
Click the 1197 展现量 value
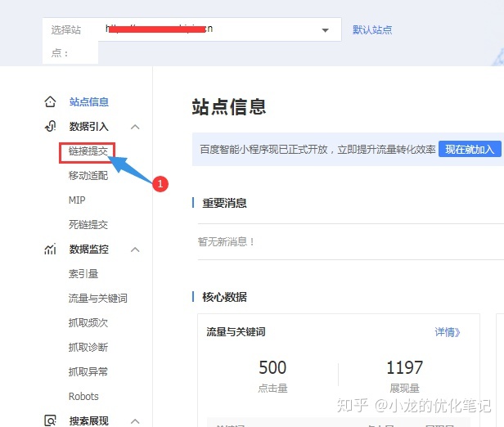coord(404,367)
